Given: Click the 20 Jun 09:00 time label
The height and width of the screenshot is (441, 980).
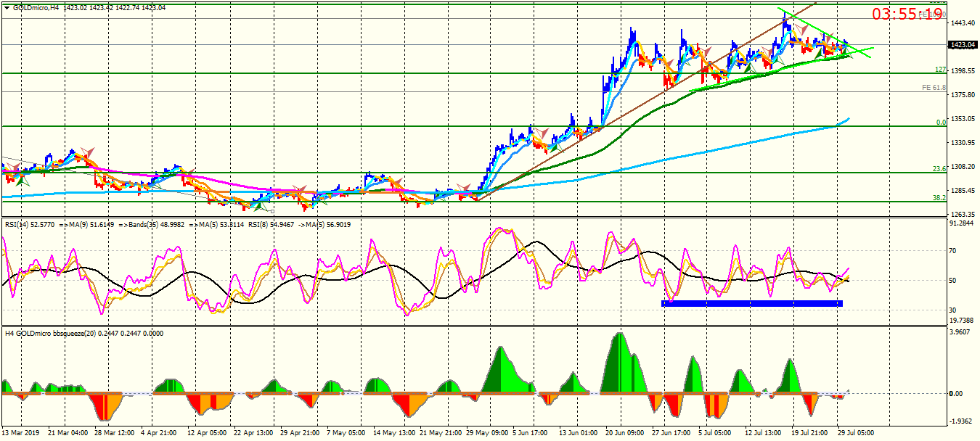Looking at the screenshot, I should click(626, 433).
